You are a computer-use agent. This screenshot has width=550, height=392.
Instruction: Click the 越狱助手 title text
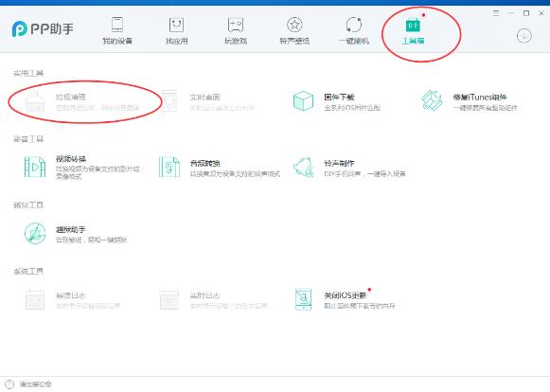(x=71, y=229)
